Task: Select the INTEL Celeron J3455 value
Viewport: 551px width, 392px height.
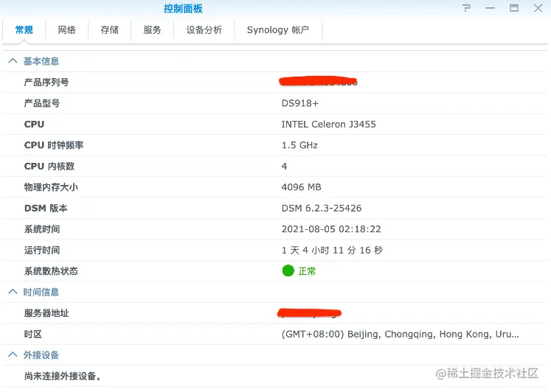Action: (328, 125)
